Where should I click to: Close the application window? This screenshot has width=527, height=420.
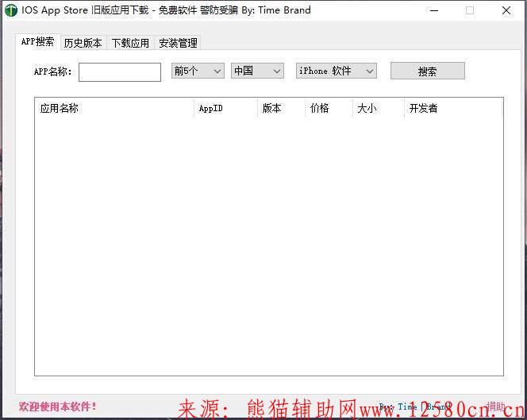[506, 10]
